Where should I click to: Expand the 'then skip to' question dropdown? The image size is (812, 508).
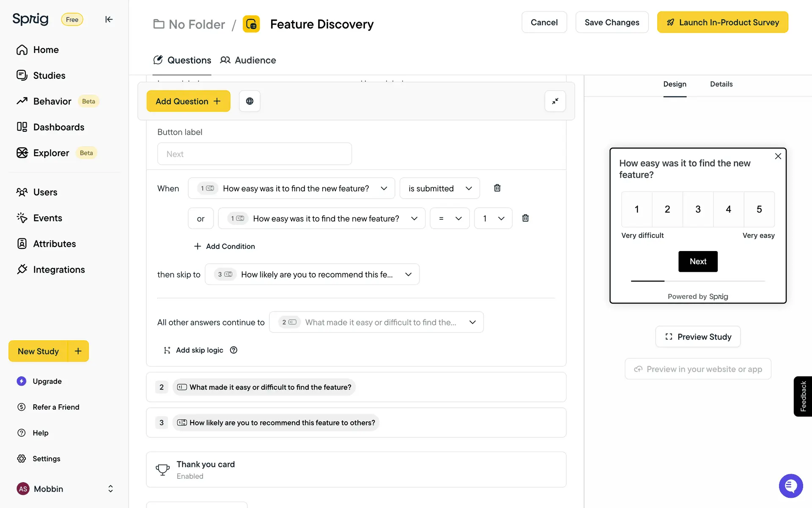click(312, 274)
